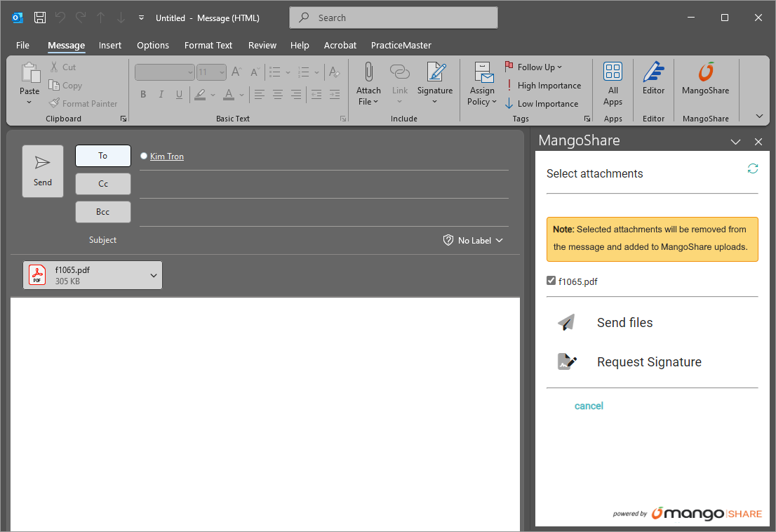Click into the Cc recipient field
This screenshot has height=532, width=776.
click(x=323, y=185)
